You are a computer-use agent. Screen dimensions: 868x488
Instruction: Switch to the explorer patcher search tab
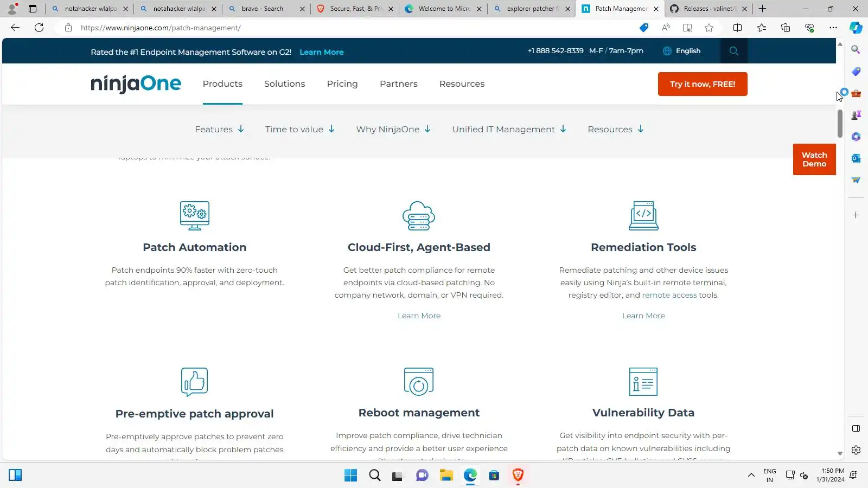click(x=531, y=9)
